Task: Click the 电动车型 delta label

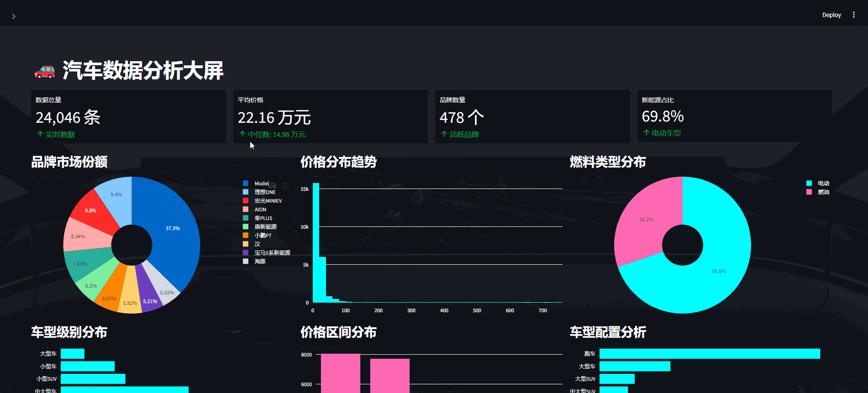Action: point(666,133)
